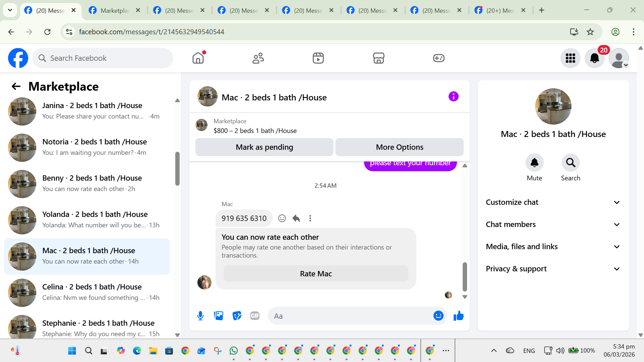Click Mark as pending button
Image resolution: width=644 pixels, height=362 pixels.
click(264, 147)
